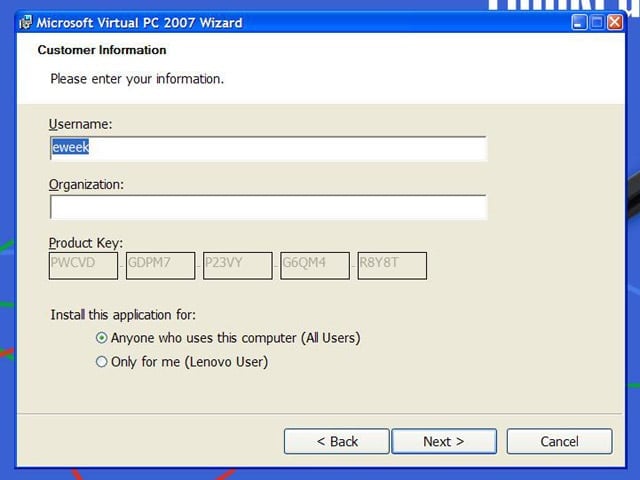Click the R8Y8T product key box

point(392,265)
